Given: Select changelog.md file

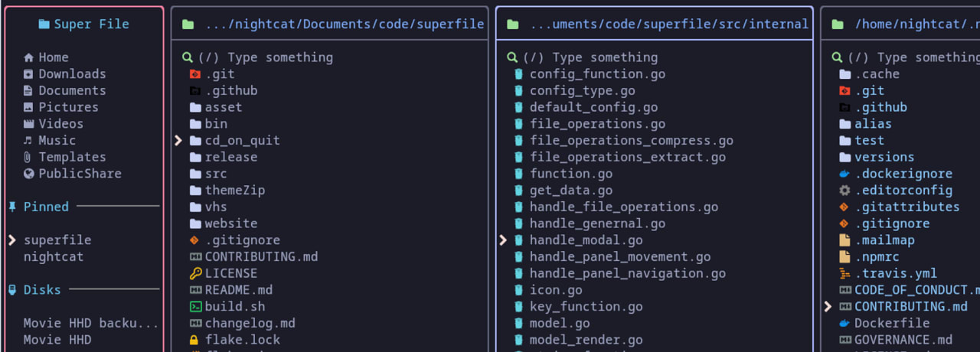Looking at the screenshot, I should [250, 324].
